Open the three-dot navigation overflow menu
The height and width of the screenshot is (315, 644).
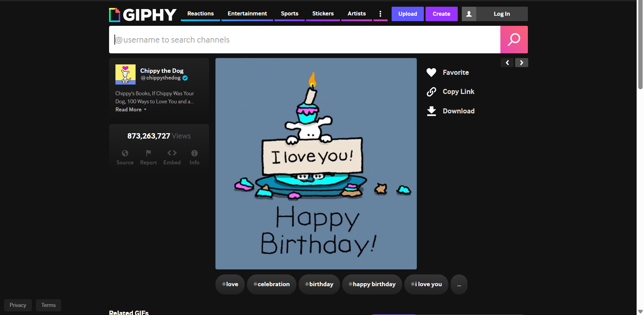(x=380, y=13)
